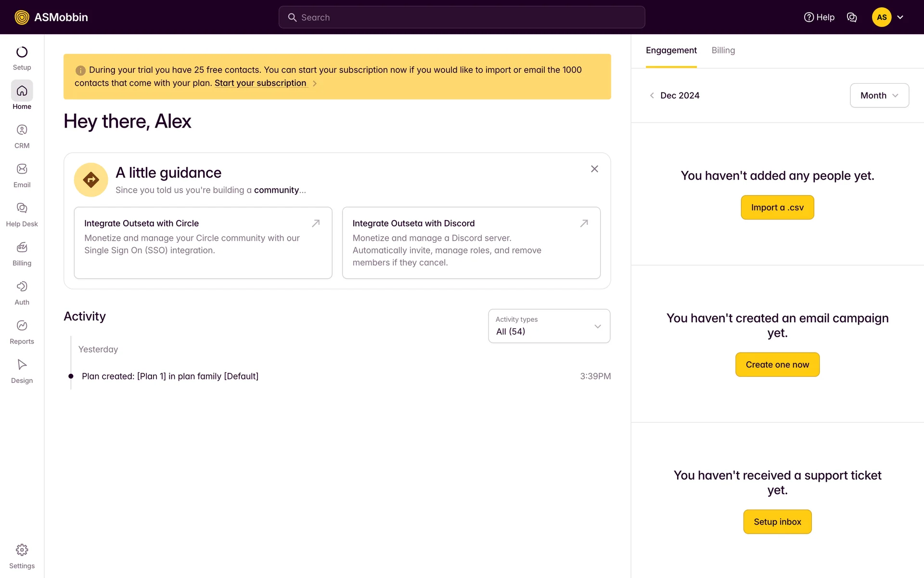Focus the top Search field
The height and width of the screenshot is (578, 924).
click(462, 17)
